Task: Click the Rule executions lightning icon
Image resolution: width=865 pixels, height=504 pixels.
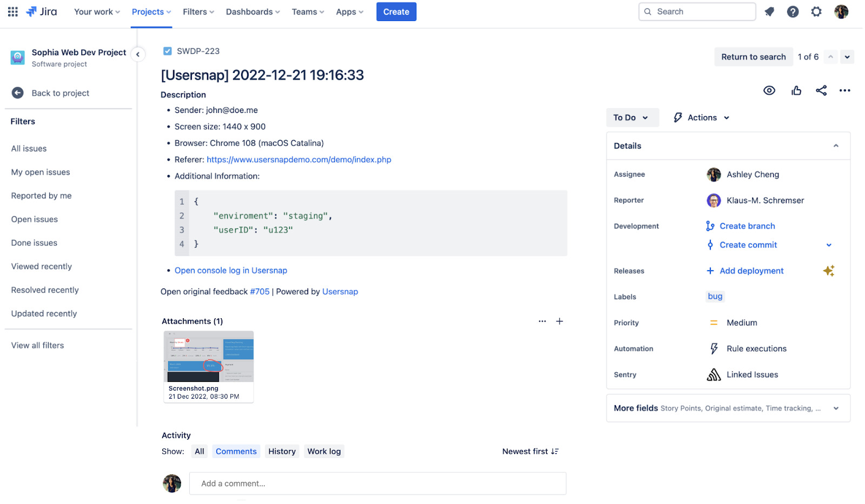Action: click(714, 348)
